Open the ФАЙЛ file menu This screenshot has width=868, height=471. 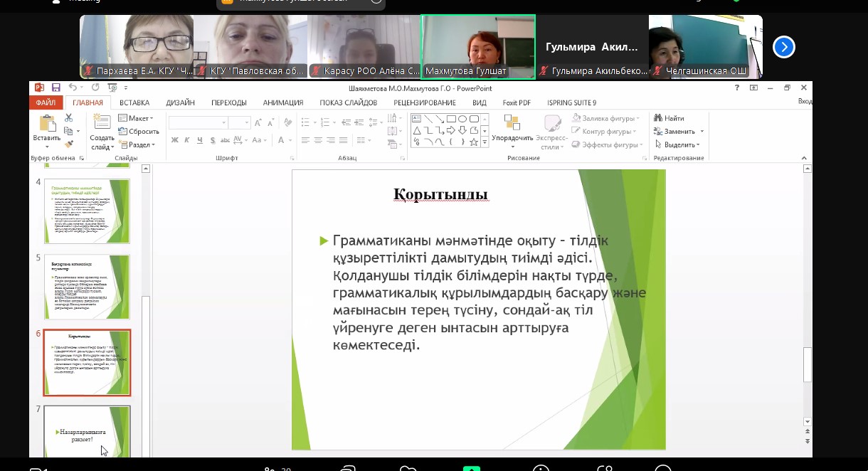[x=46, y=102]
